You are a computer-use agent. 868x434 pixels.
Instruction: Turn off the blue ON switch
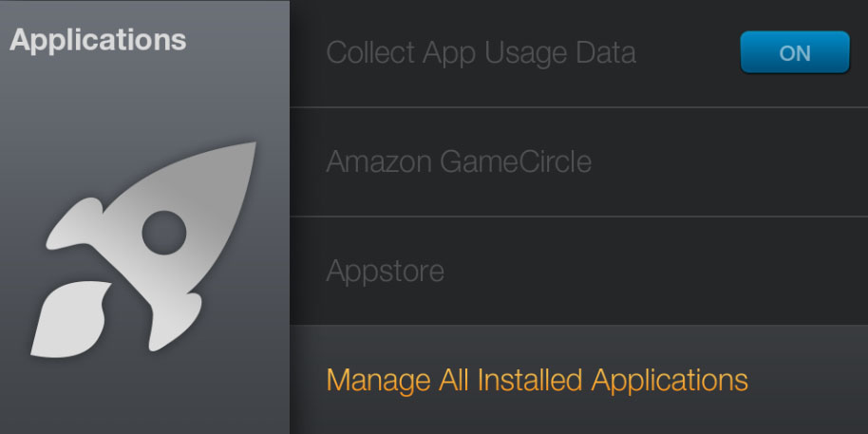pyautogui.click(x=794, y=52)
